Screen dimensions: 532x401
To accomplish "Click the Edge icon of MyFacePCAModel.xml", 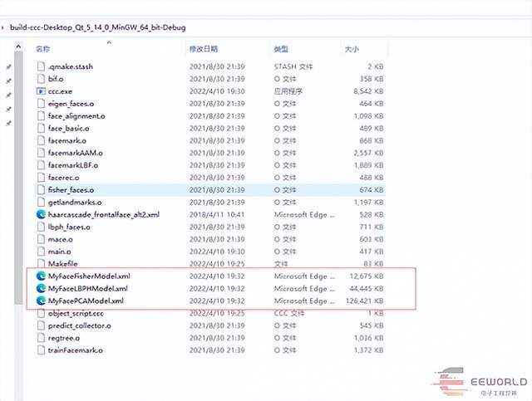I will click(x=41, y=301).
